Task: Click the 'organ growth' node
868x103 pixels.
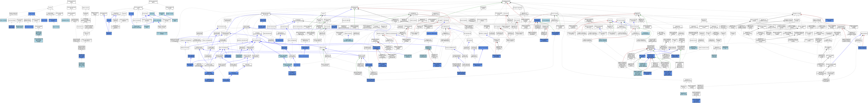Action: click(327, 27)
